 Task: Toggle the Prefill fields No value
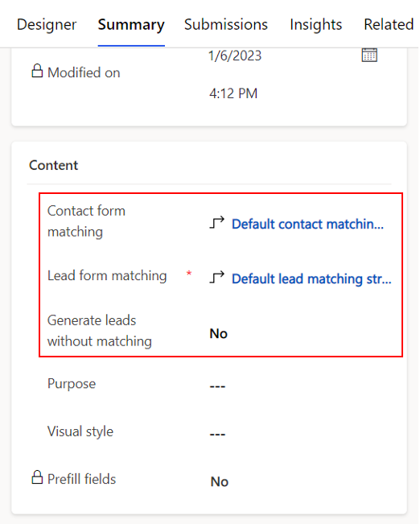220,481
